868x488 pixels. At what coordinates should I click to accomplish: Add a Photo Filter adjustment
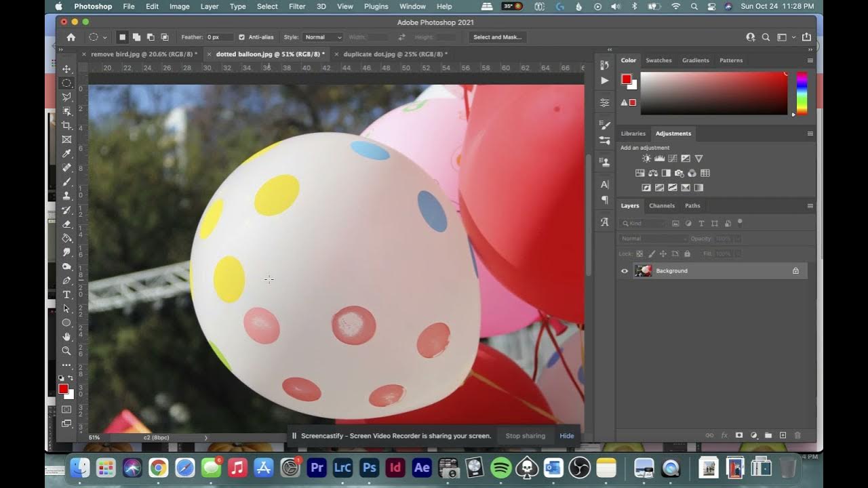coord(679,174)
